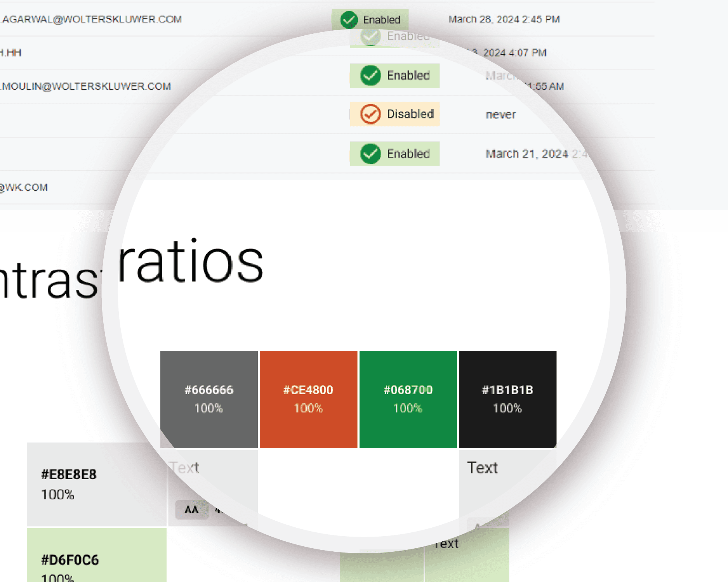Select the #D6F0C6 light green swatch

(x=97, y=555)
